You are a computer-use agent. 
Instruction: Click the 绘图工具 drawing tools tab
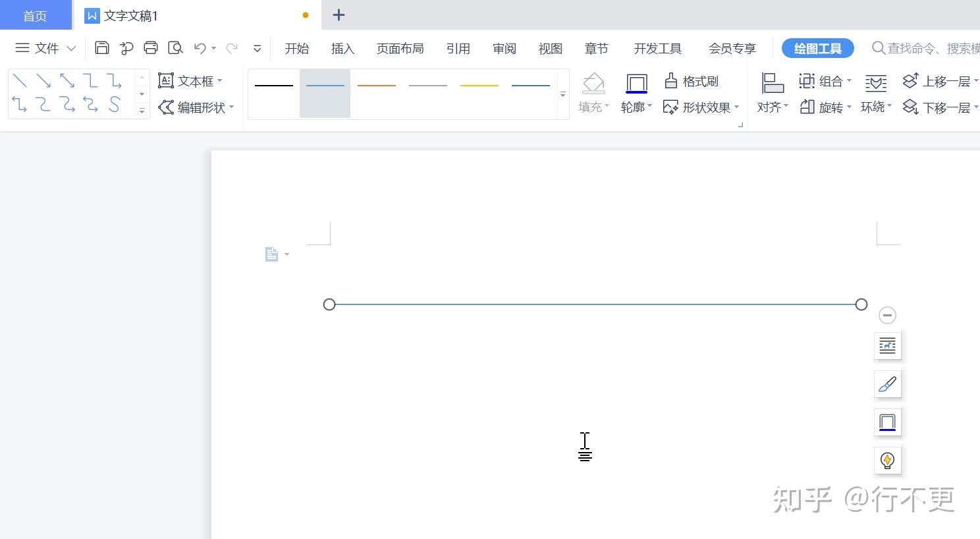click(x=818, y=48)
